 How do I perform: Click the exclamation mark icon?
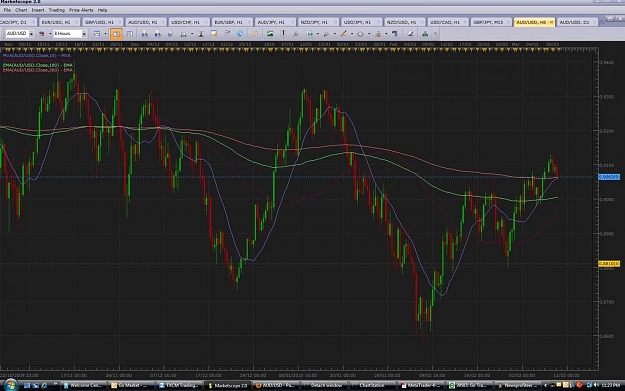tap(283, 34)
